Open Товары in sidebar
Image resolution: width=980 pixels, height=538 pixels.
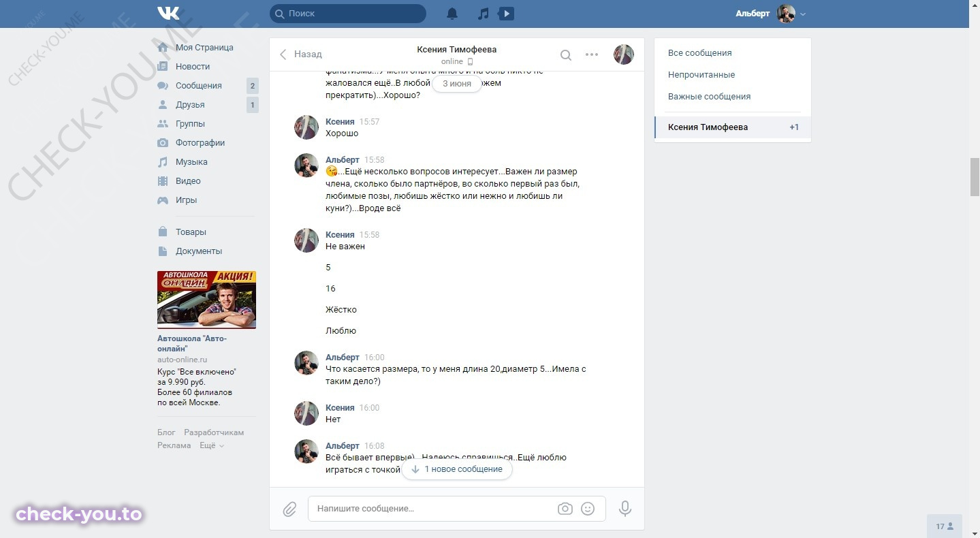pos(191,232)
